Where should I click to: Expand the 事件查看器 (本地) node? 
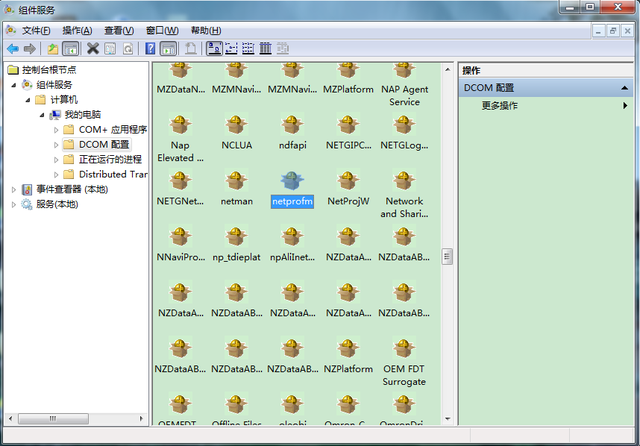(13, 190)
